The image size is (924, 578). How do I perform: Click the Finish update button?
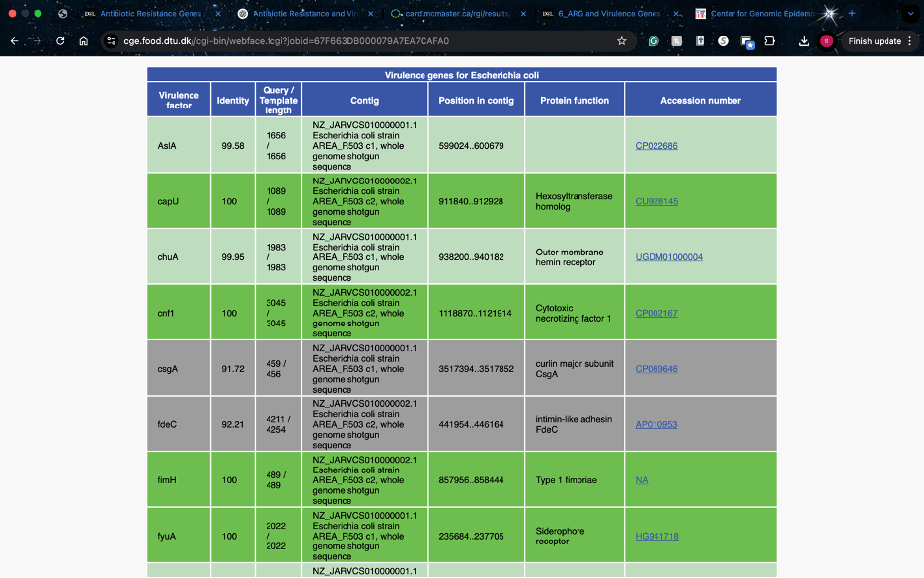point(875,41)
